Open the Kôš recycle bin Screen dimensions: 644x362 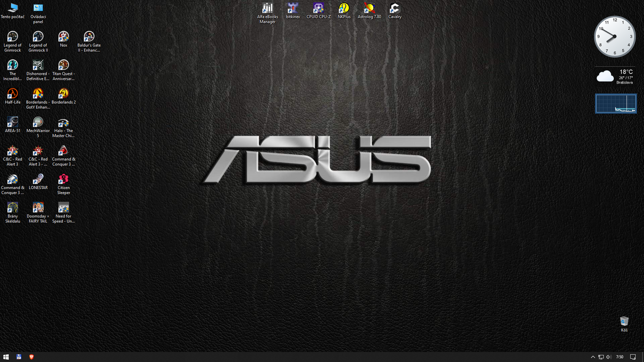point(624,324)
